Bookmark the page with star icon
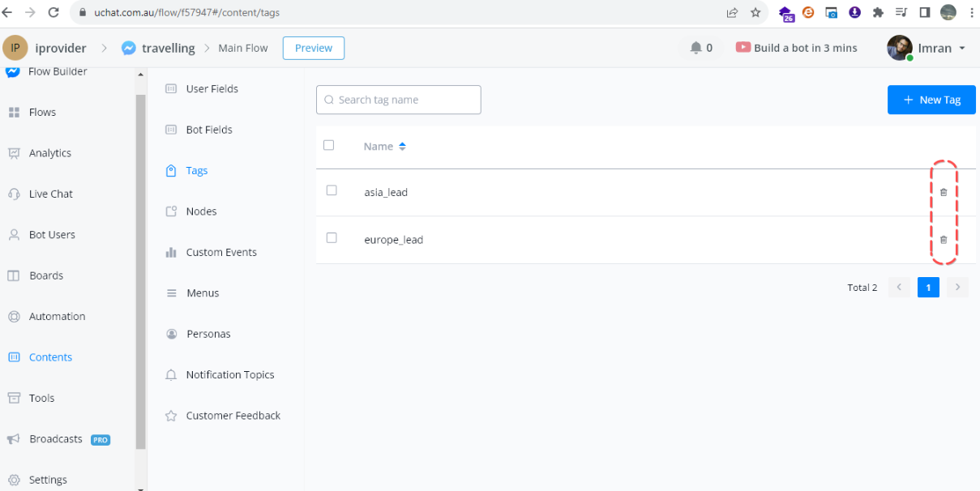Image resolution: width=980 pixels, height=491 pixels. [x=755, y=13]
